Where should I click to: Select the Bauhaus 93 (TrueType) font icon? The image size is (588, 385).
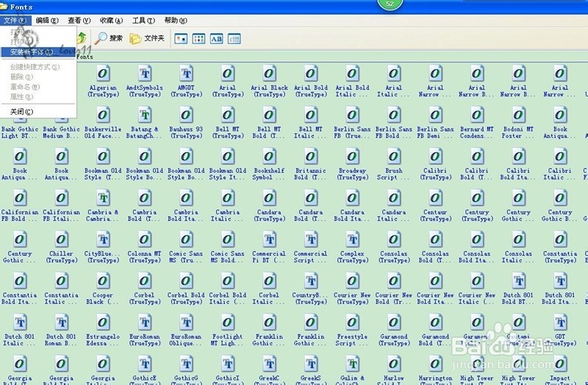tap(187, 115)
